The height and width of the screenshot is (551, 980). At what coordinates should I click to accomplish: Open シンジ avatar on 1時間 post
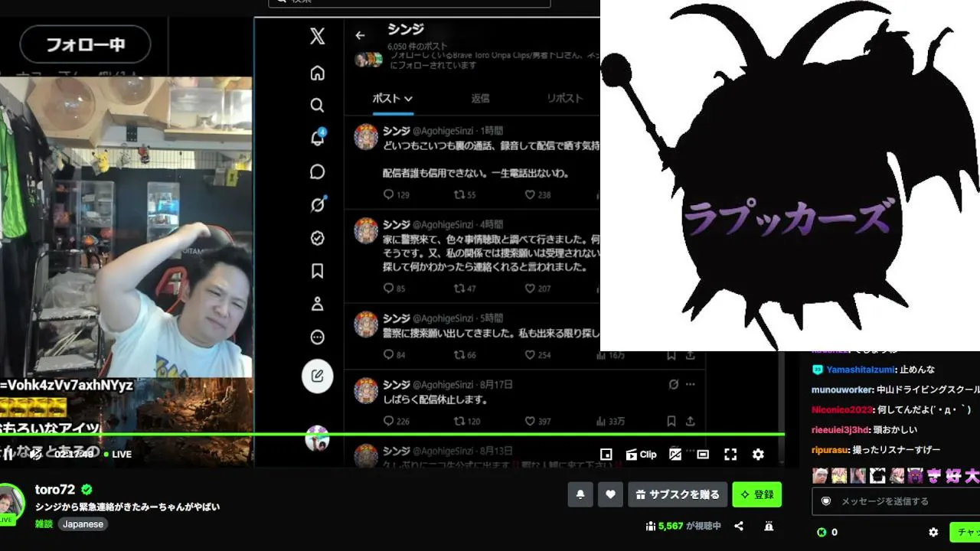[x=366, y=137]
